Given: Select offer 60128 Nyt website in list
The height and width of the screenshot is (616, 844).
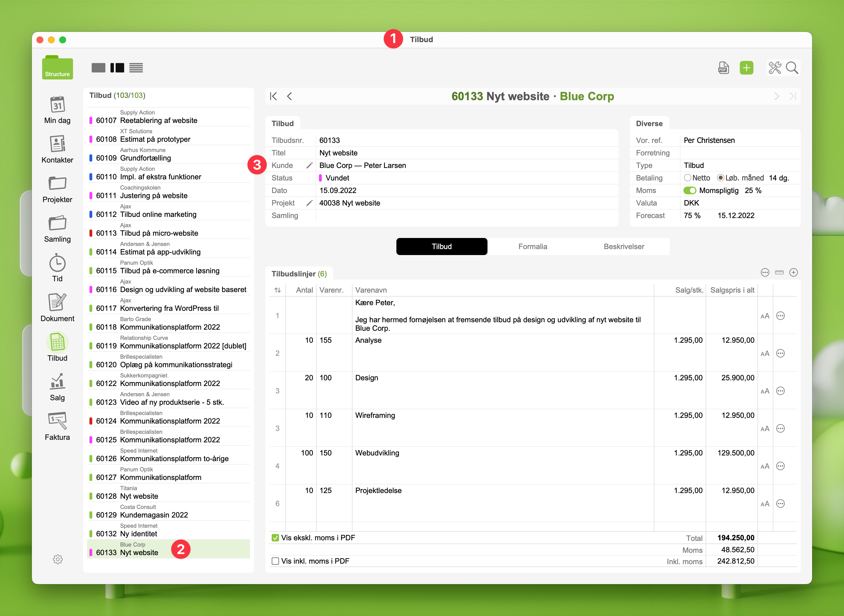Looking at the screenshot, I should coord(139,496).
